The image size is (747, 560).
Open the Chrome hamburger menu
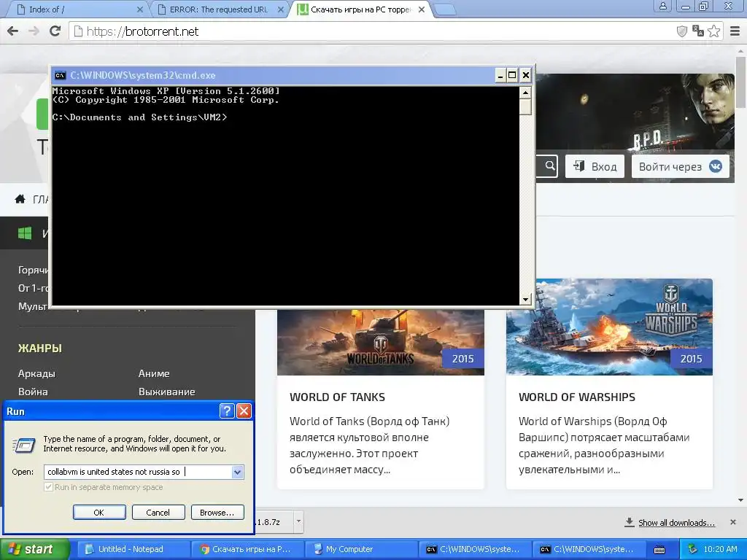pos(735,31)
